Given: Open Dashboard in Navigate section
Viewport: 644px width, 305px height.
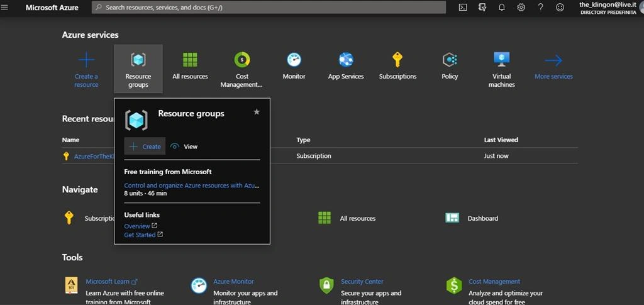Looking at the screenshot, I should 472,218.
